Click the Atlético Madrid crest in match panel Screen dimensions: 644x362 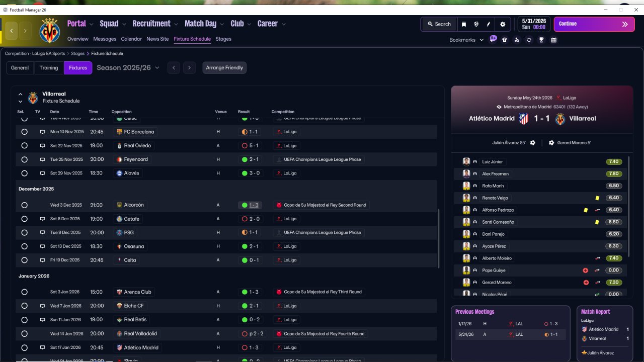pyautogui.click(x=524, y=119)
